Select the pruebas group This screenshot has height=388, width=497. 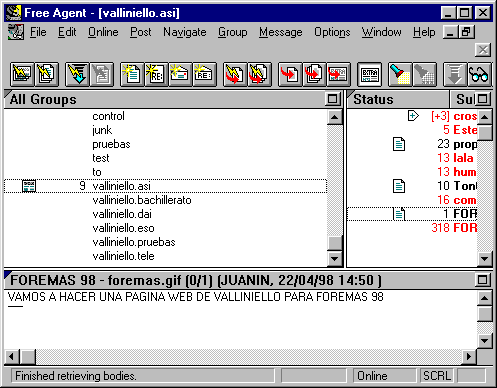point(111,144)
